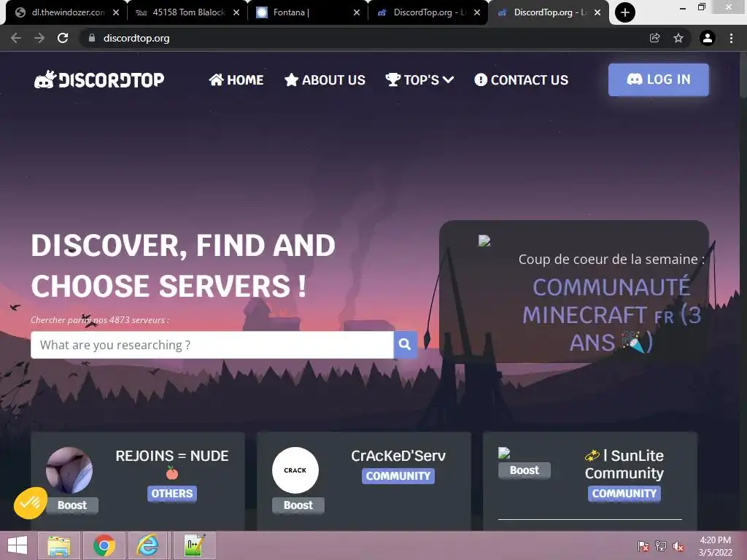Open the Windows Start menu
Viewport: 747px width, 560px height.
(x=18, y=545)
